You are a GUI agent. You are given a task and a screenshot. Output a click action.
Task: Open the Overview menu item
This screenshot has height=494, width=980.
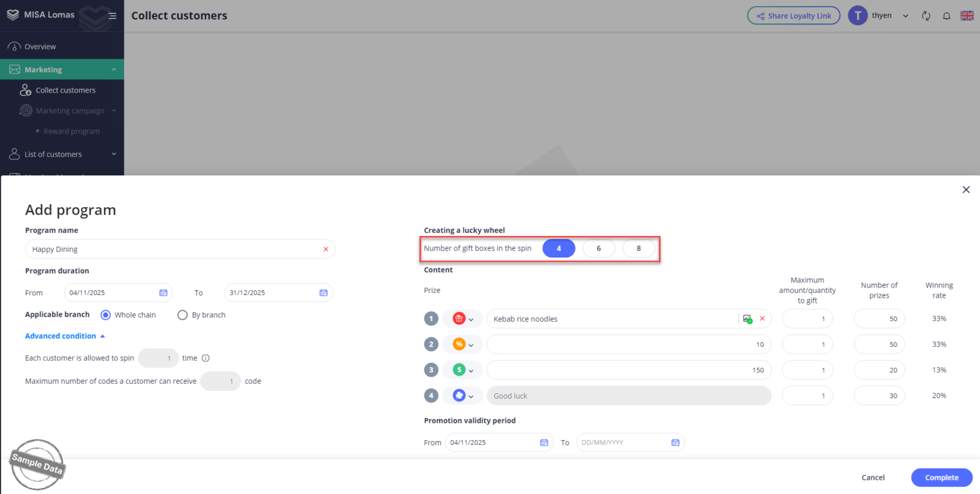click(x=40, y=47)
